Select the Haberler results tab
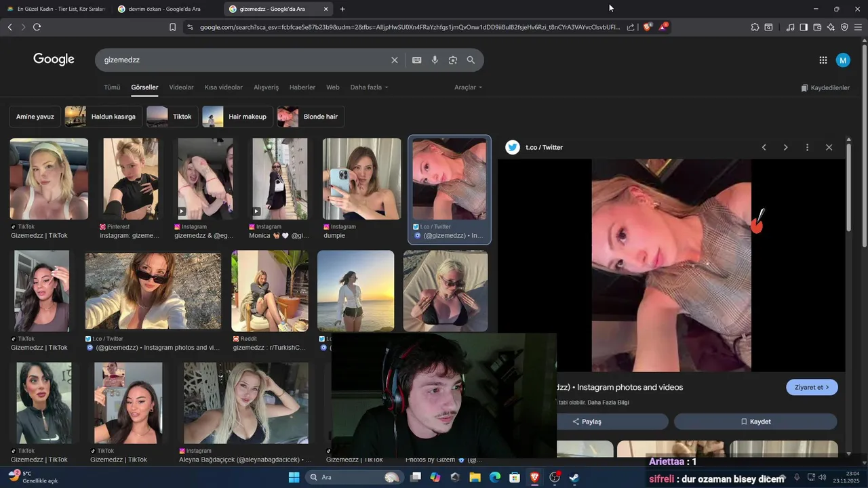 [302, 87]
